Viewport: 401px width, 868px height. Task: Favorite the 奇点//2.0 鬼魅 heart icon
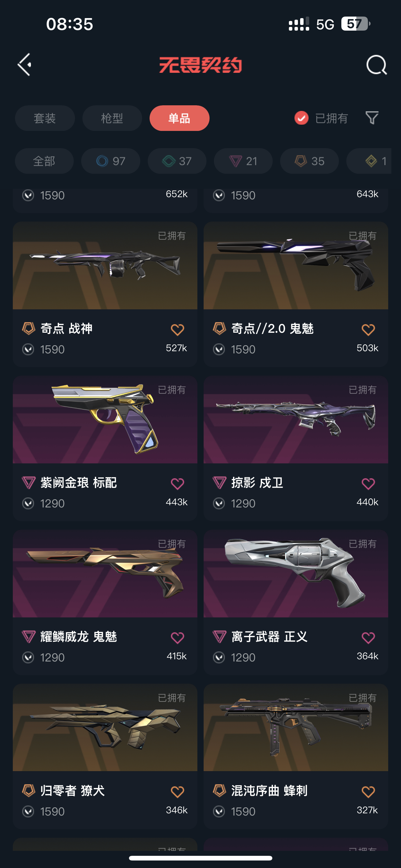[368, 330]
